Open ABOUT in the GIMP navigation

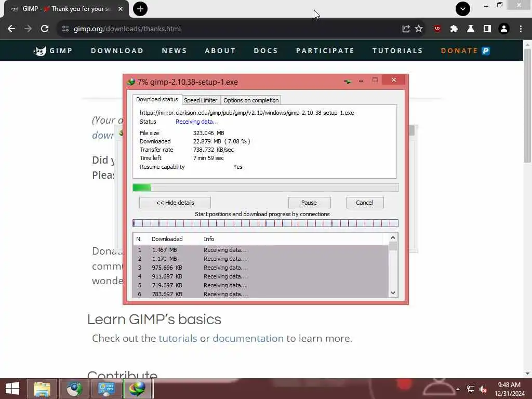(220, 51)
